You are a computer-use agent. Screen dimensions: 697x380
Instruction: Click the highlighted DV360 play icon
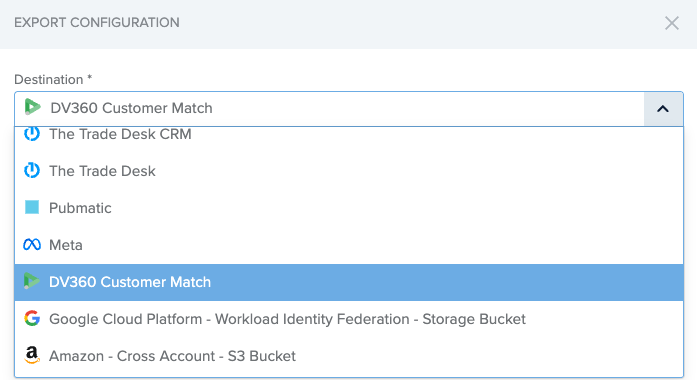[x=32, y=281]
